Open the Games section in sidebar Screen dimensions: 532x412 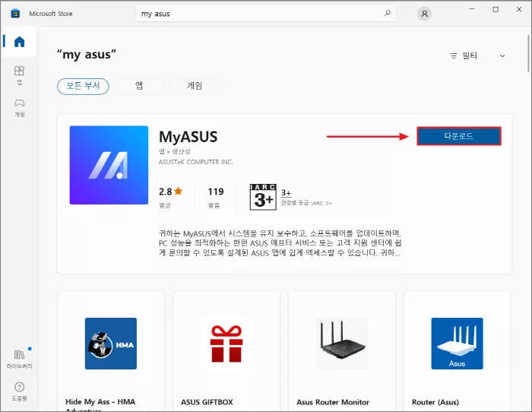coord(19,108)
